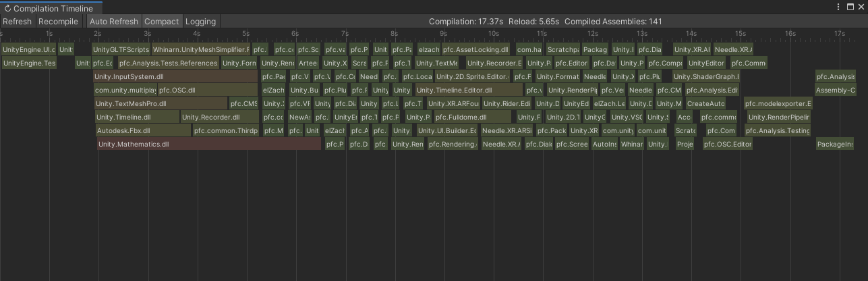This screenshot has width=868, height=281.
Task: Select the Whinarn.UnityMeshSimplifier assembly bar
Action: [x=200, y=49]
